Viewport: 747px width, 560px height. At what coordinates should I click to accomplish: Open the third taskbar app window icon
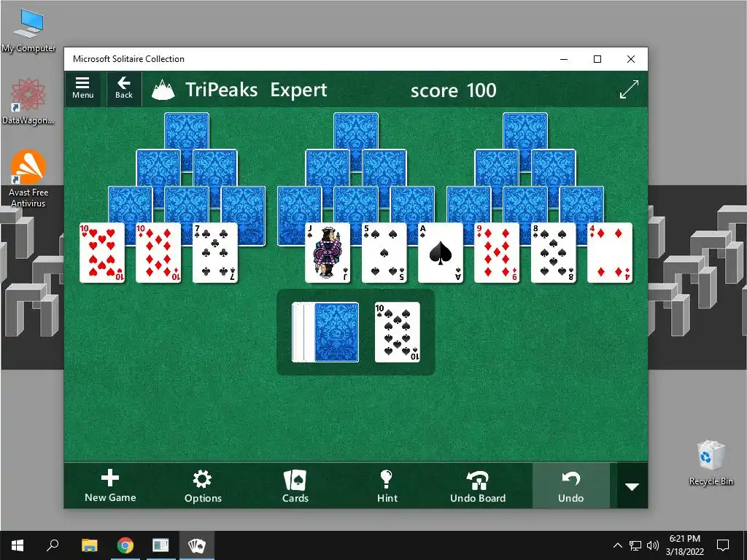pos(160,545)
